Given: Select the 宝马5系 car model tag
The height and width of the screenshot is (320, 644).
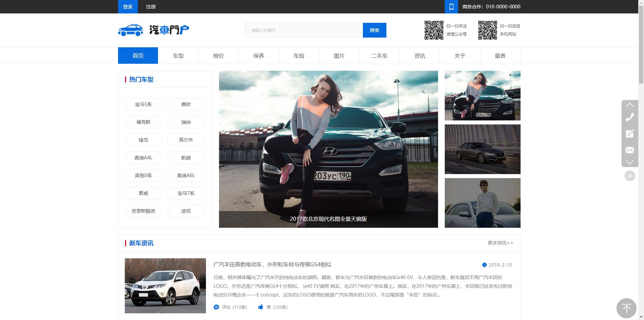Looking at the screenshot, I should point(143,104).
